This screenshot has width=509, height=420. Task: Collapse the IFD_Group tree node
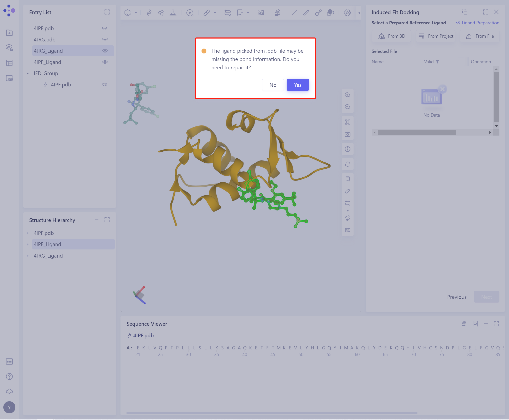tap(28, 74)
